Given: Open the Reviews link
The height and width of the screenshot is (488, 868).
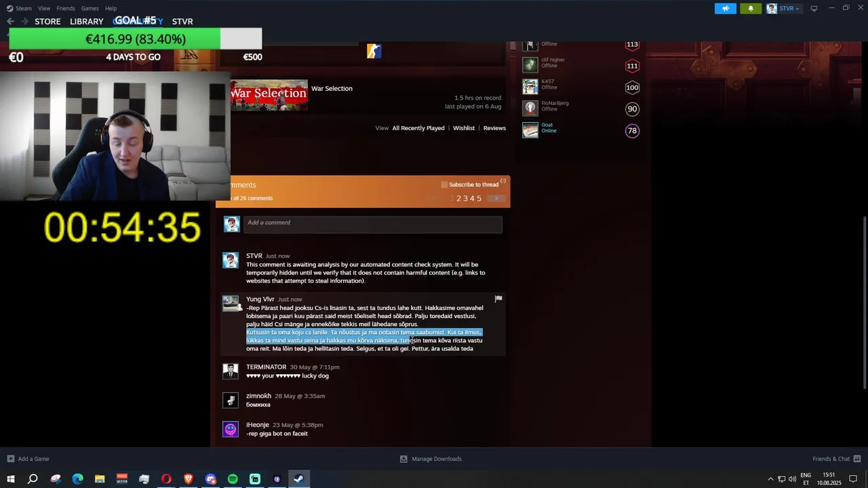Looking at the screenshot, I should click(x=494, y=128).
